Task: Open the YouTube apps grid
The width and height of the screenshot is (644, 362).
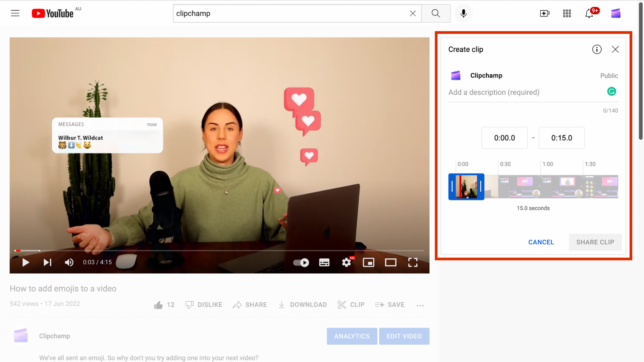Action: pyautogui.click(x=567, y=13)
